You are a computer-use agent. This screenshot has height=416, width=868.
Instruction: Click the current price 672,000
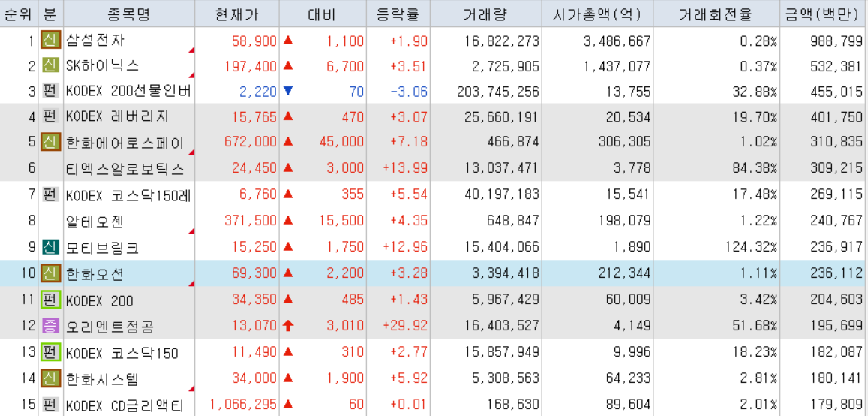coord(251,143)
